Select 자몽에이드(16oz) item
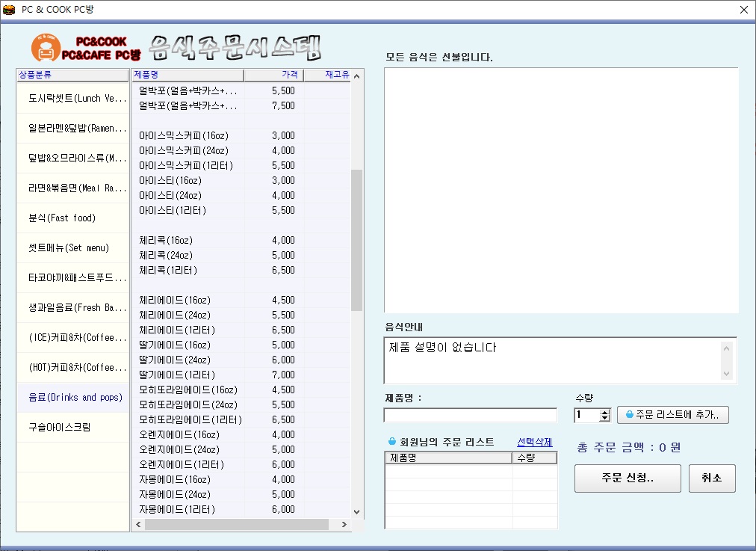The height and width of the screenshot is (551, 756). coord(241,479)
